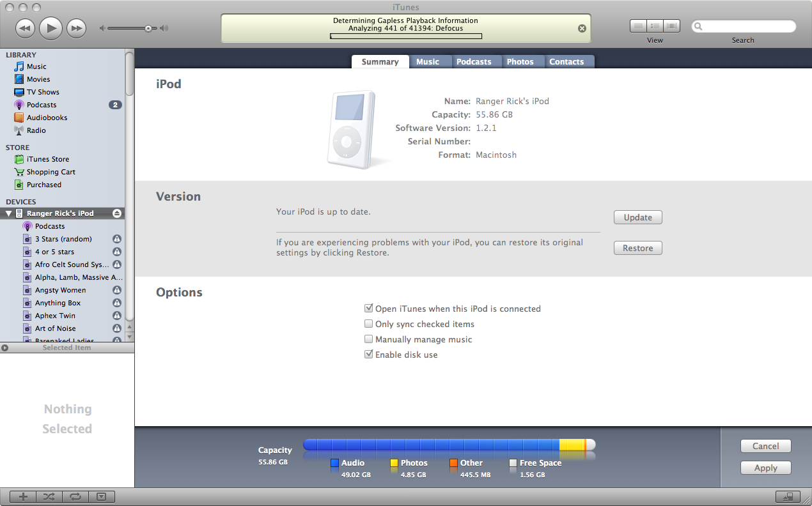Click the Cancel button
This screenshot has width=812, height=506.
(x=766, y=446)
